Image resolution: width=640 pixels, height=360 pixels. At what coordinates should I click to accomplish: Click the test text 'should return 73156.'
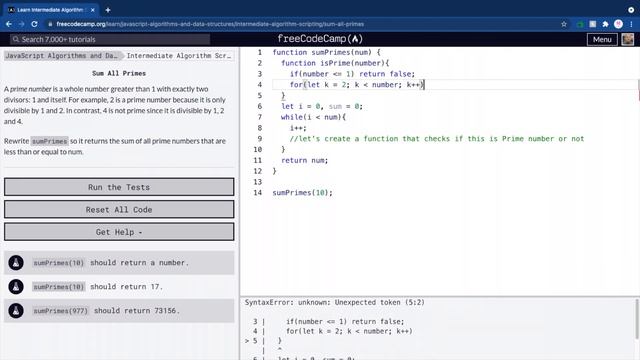click(137, 311)
